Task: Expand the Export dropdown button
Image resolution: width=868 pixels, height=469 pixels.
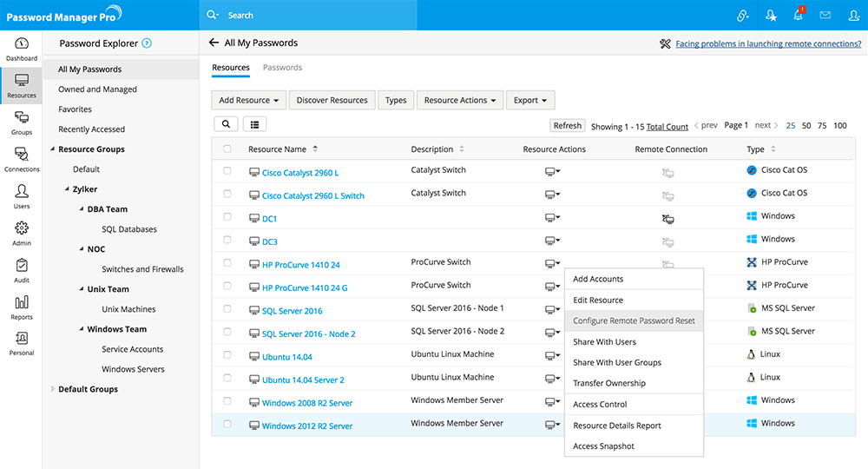Action: pos(529,100)
